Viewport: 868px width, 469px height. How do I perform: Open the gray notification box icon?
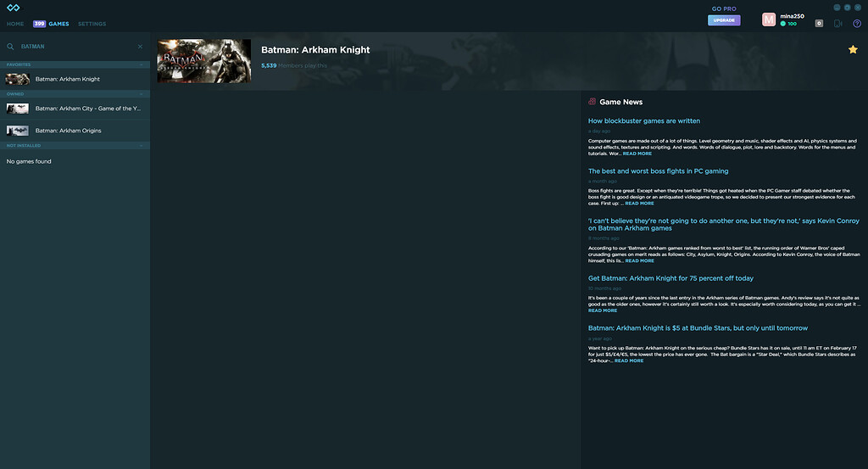point(819,24)
